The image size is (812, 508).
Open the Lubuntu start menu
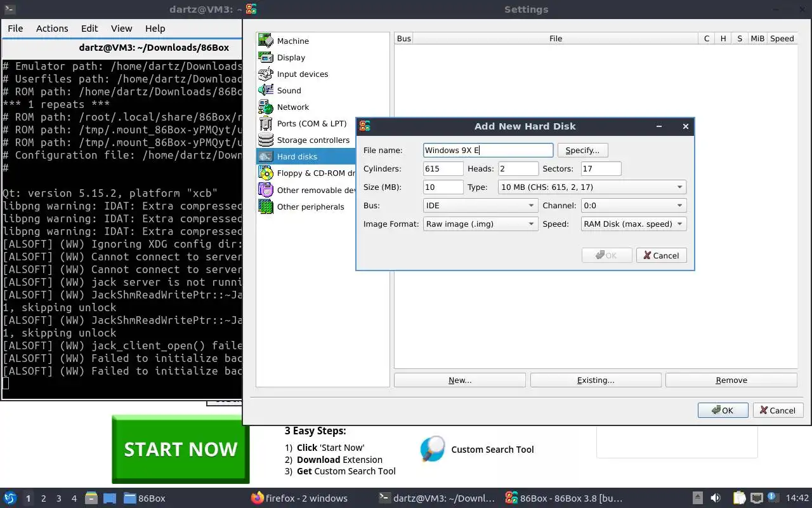pos(10,498)
